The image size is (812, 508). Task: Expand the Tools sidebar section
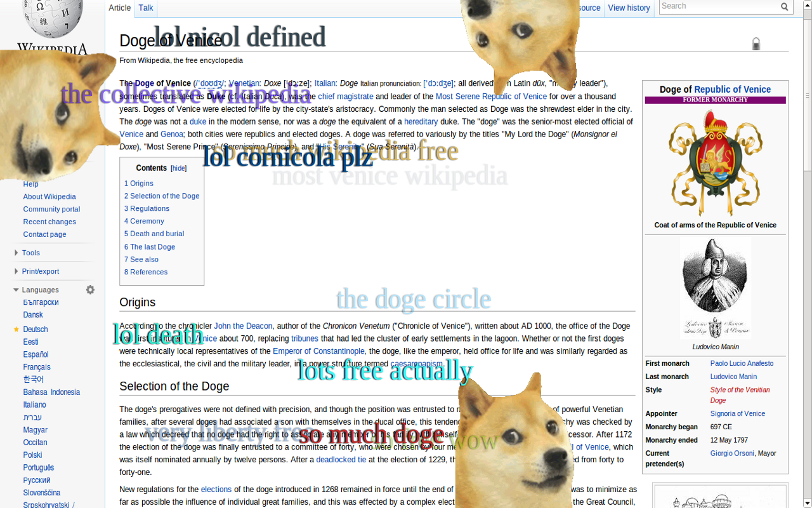pyautogui.click(x=30, y=253)
